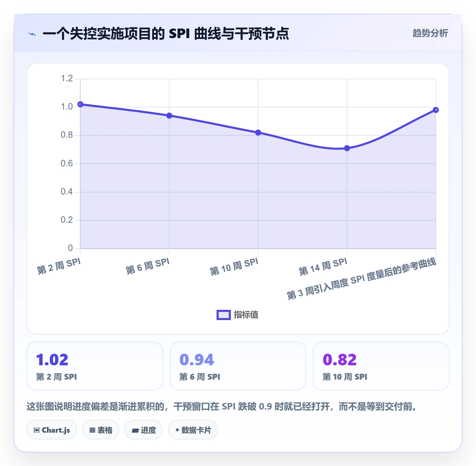Click the grid icon in 表格 tag
The height and width of the screenshot is (466, 476).
point(92,430)
